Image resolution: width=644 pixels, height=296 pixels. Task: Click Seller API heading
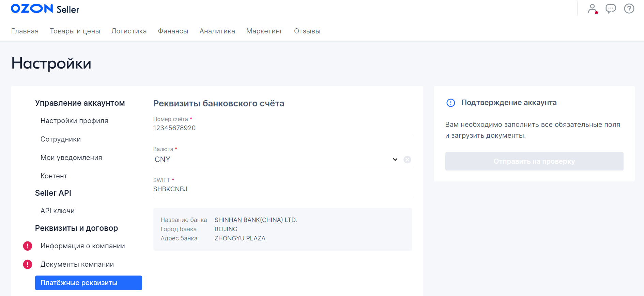[53, 193]
